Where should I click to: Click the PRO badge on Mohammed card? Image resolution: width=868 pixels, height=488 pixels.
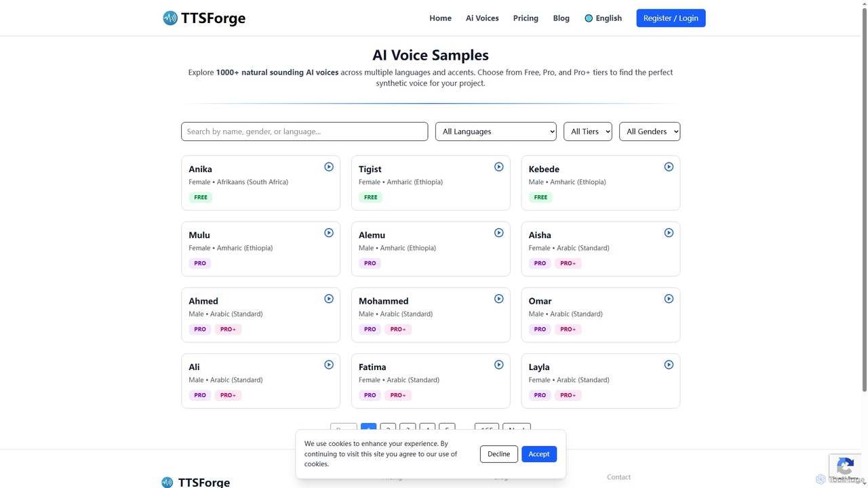(370, 329)
